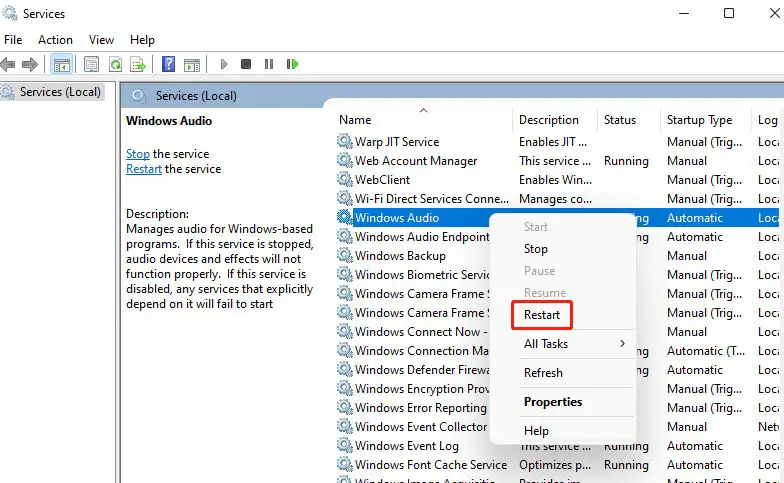Choose Properties in the context menu

tap(553, 402)
